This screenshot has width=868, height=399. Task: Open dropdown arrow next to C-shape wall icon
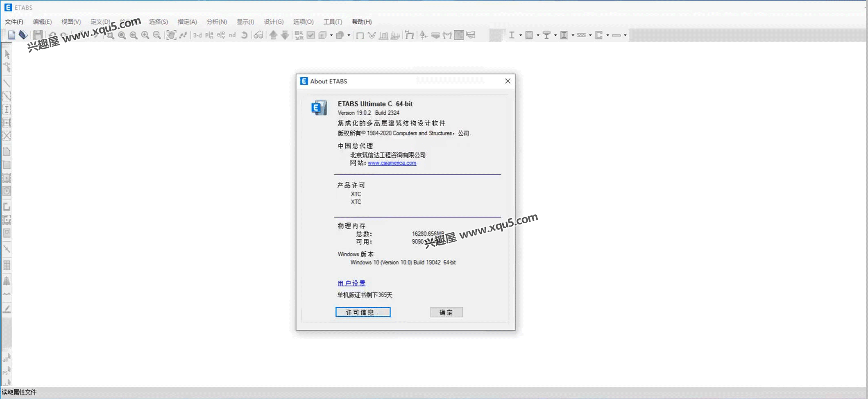(607, 35)
